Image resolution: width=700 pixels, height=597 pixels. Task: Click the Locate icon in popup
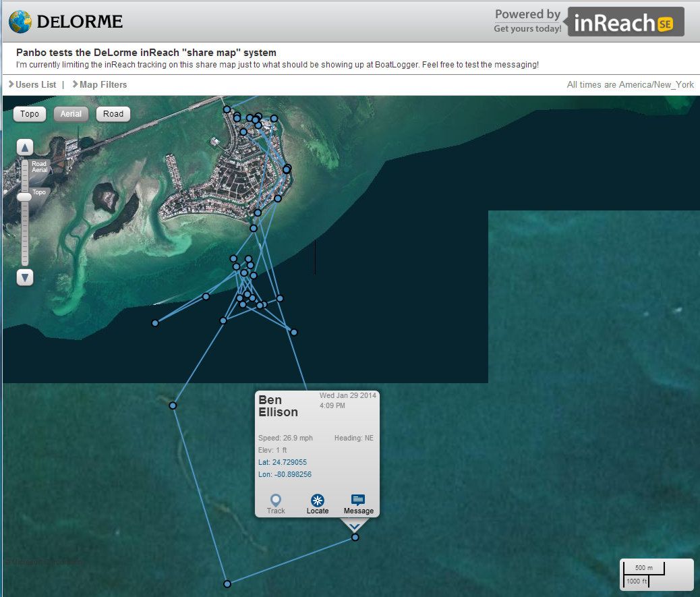(x=318, y=500)
